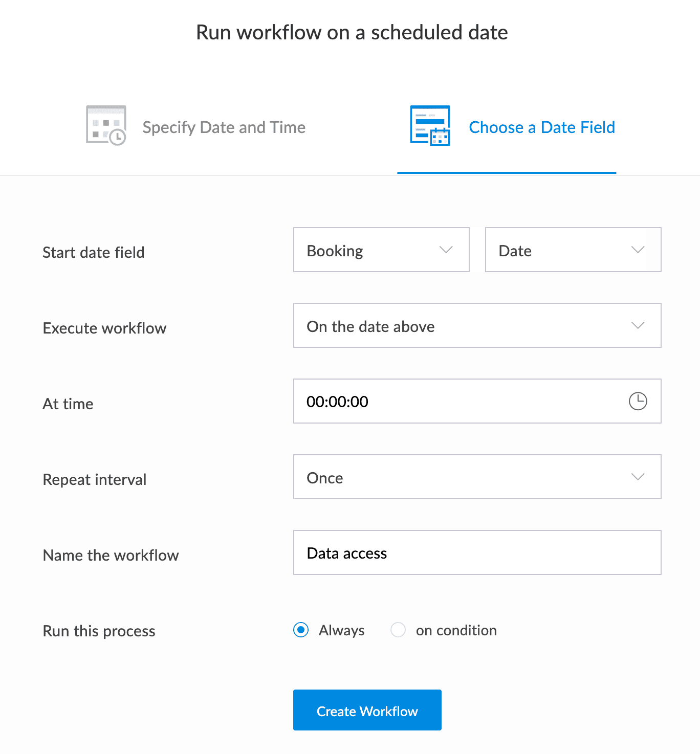Select the Choose a Date Field tab
The width and height of the screenshot is (700, 754).
[x=507, y=126]
